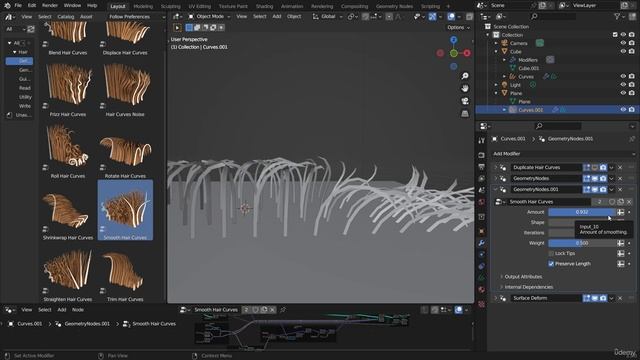Open the Object Mode dropdown
Image resolution: width=640 pixels, height=360 pixels.
tap(209, 17)
